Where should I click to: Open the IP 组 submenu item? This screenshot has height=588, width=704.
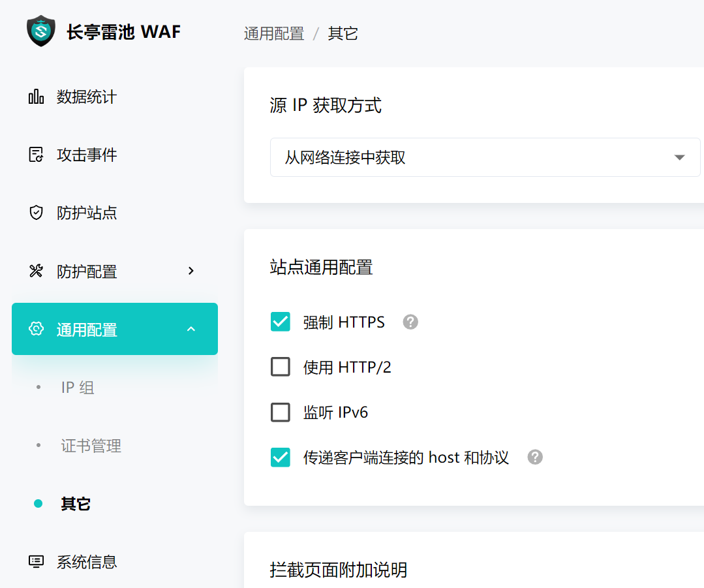coord(78,388)
